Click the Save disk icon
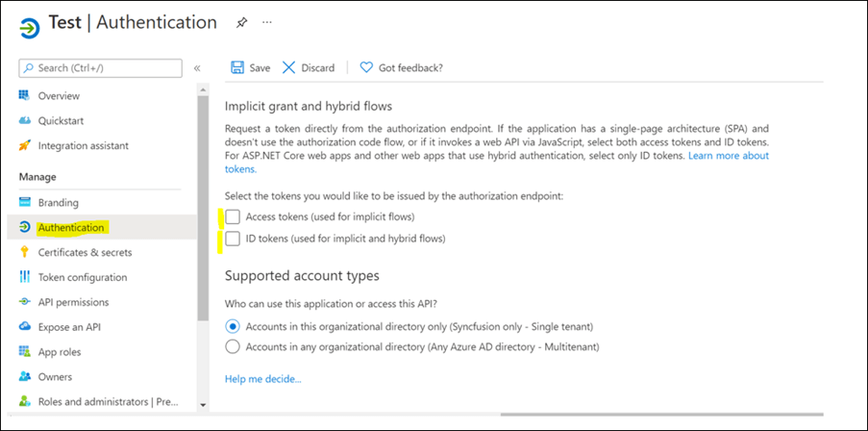868x431 pixels. (237, 68)
